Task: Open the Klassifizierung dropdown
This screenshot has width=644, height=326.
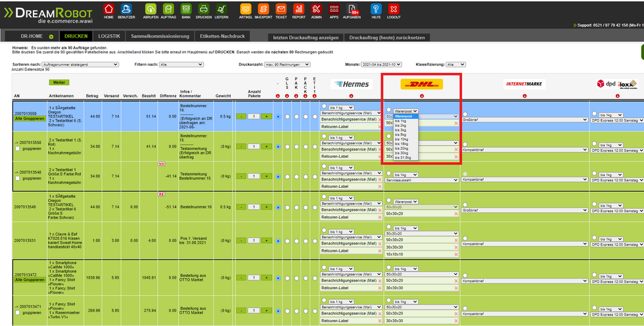Action: pyautogui.click(x=456, y=64)
